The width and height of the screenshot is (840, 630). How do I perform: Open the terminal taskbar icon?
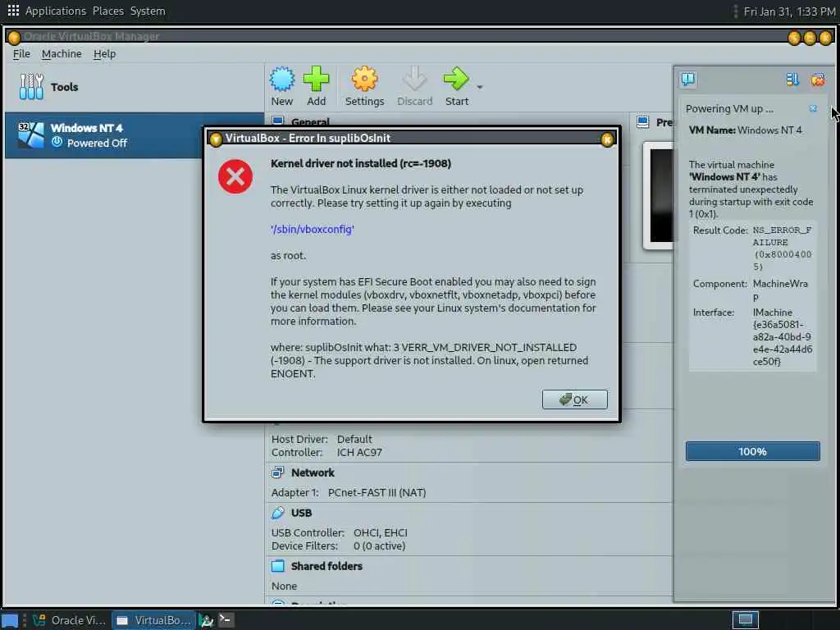pos(226,620)
